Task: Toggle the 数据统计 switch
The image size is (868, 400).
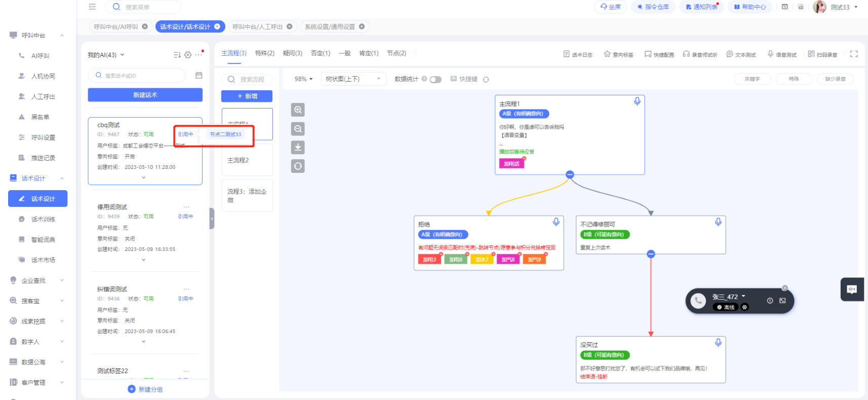Action: click(436, 79)
